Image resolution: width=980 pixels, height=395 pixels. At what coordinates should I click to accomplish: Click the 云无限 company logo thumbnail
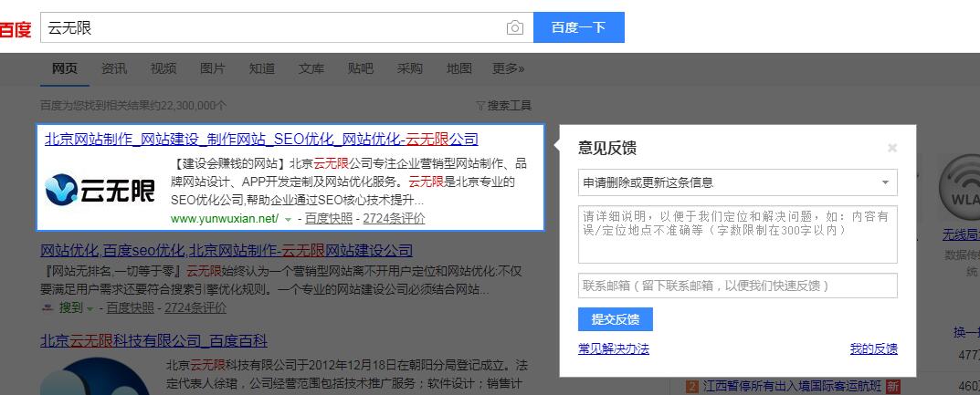(x=100, y=188)
